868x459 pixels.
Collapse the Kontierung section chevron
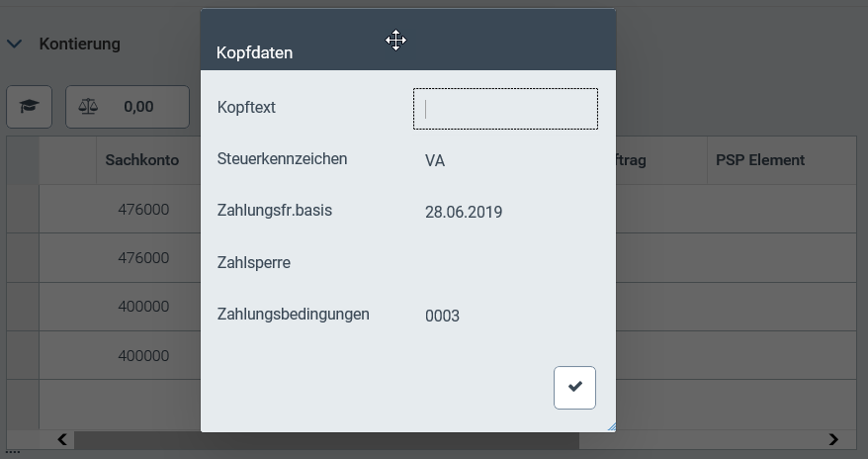pyautogui.click(x=15, y=44)
